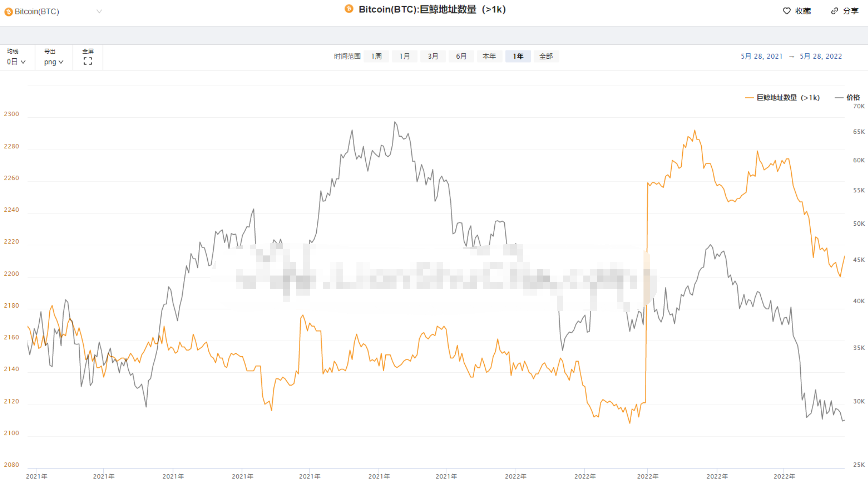Select the 3月 time range

point(433,56)
